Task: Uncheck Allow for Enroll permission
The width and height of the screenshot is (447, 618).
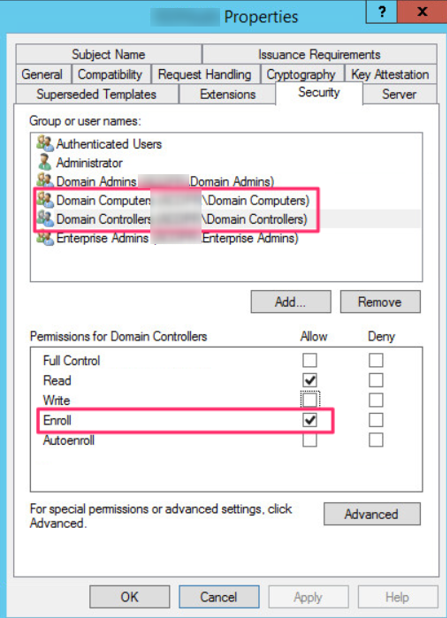Action: 309,420
